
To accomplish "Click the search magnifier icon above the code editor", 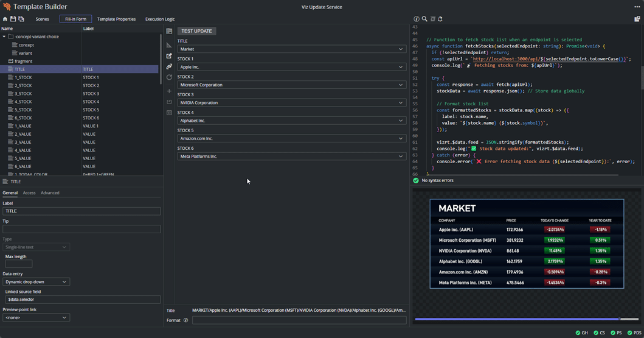I will pyautogui.click(x=424, y=19).
